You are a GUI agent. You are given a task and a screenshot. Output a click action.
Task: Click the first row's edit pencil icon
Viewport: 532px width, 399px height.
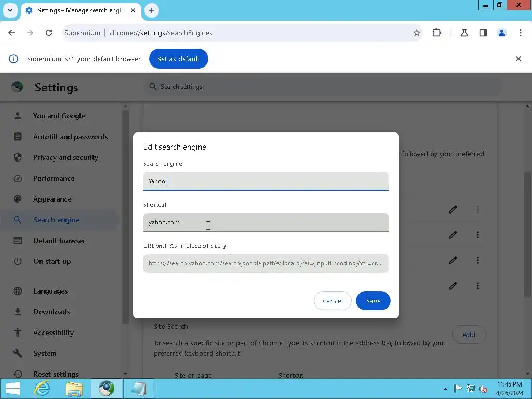click(x=453, y=210)
